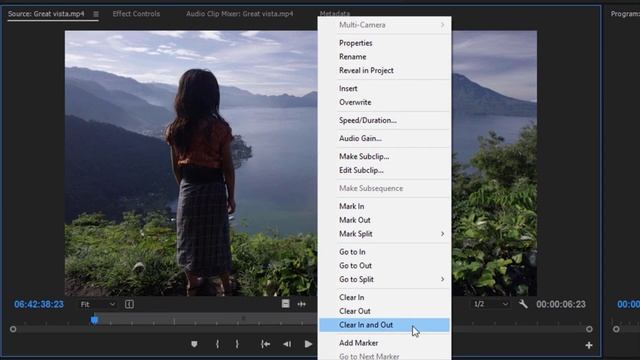
Task: Open the Button Editor plus icon
Action: 589,345
